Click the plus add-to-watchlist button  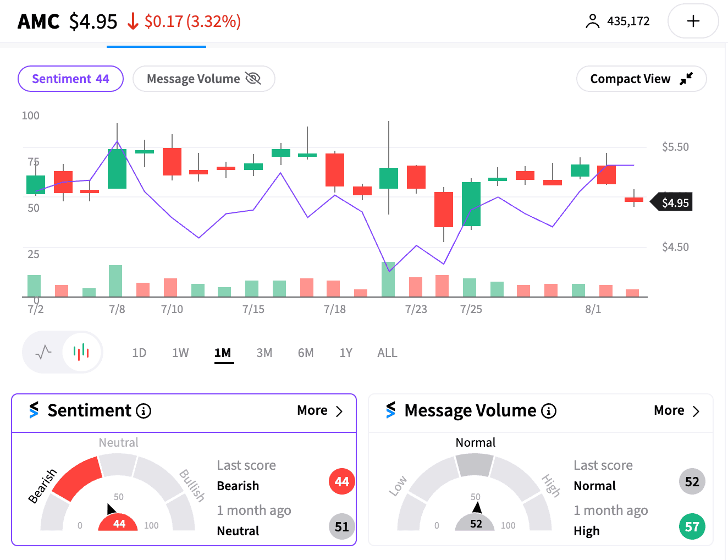(x=693, y=21)
